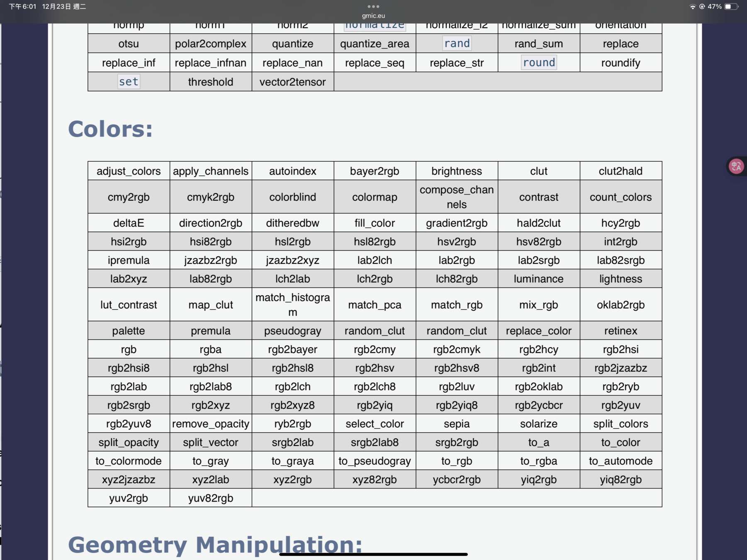
Task: Select ditheredbw command
Action: pyautogui.click(x=293, y=223)
